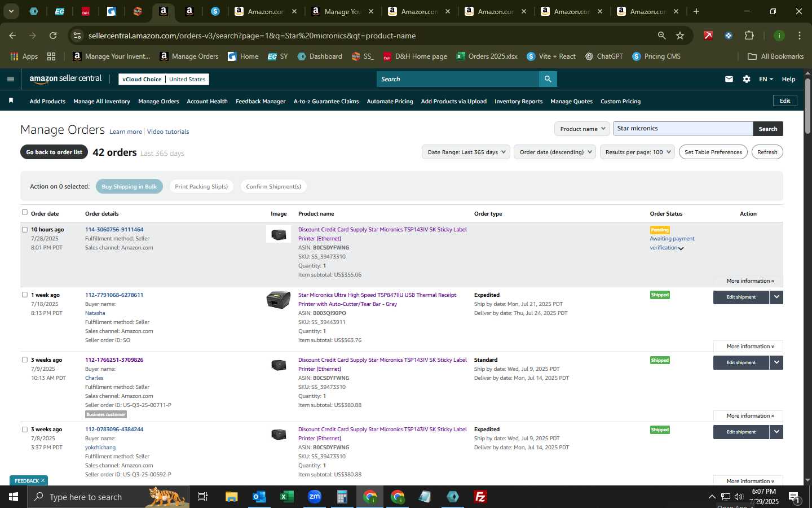Open the Chrome three-dot menu
812x508 pixels.
point(800,36)
